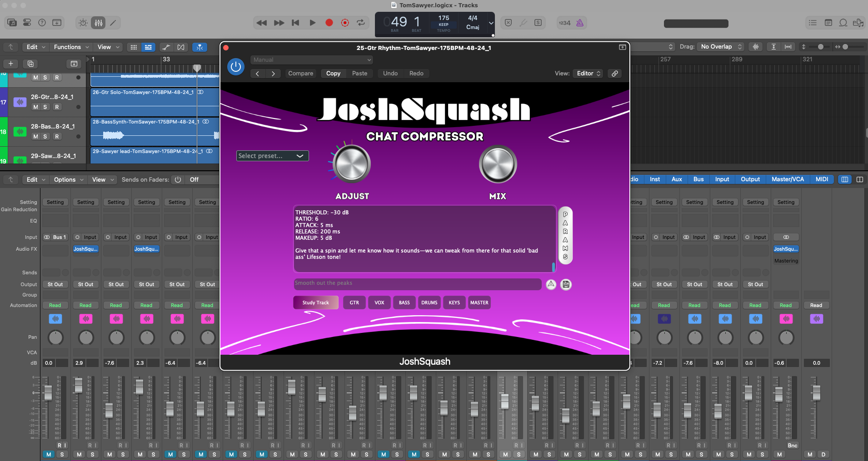Click the Record button in the transport
Image resolution: width=868 pixels, height=461 pixels.
[329, 23]
